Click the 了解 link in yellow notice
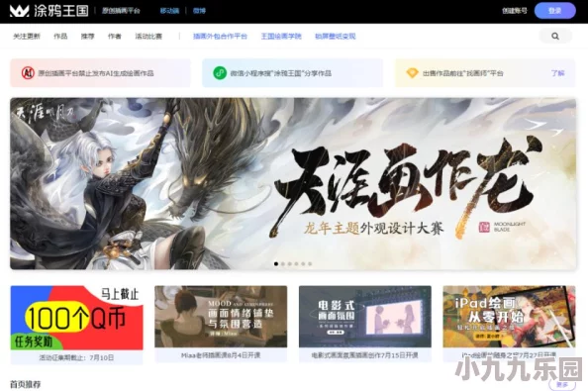The image size is (588, 391). pos(557,73)
